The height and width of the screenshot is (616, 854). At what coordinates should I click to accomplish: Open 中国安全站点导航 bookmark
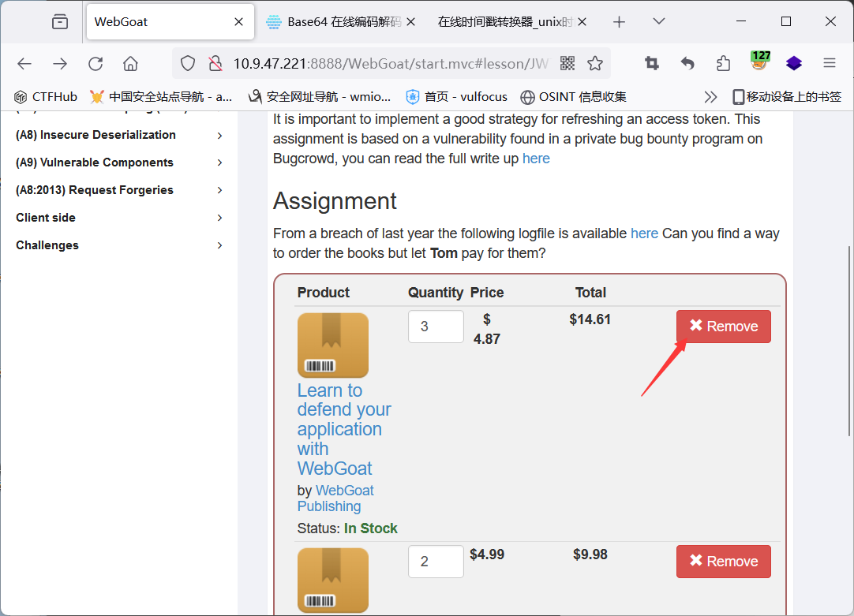[161, 97]
